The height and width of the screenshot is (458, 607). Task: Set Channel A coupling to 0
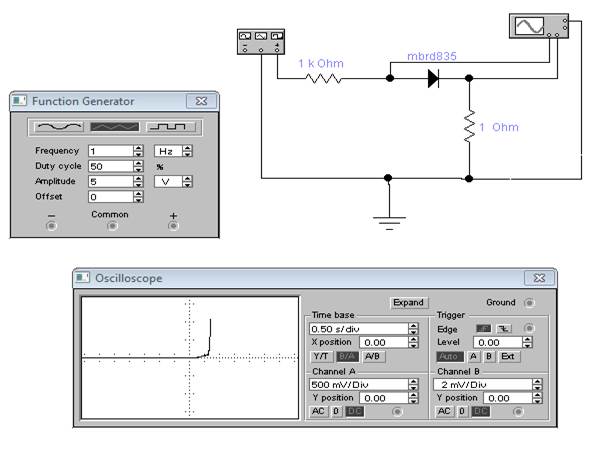[336, 411]
